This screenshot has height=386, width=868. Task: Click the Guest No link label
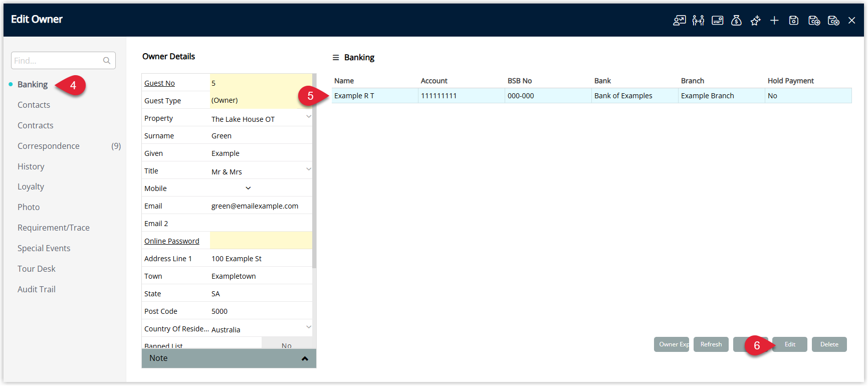tap(159, 83)
